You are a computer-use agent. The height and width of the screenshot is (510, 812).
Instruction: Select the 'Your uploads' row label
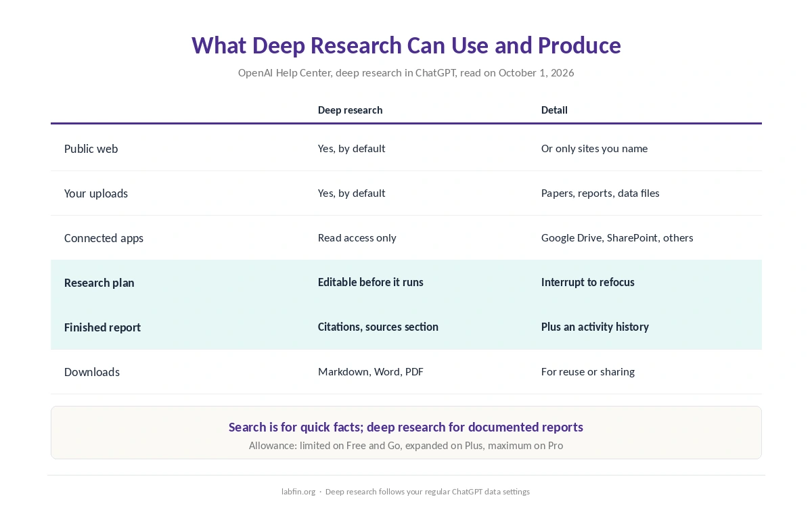pyautogui.click(x=96, y=193)
